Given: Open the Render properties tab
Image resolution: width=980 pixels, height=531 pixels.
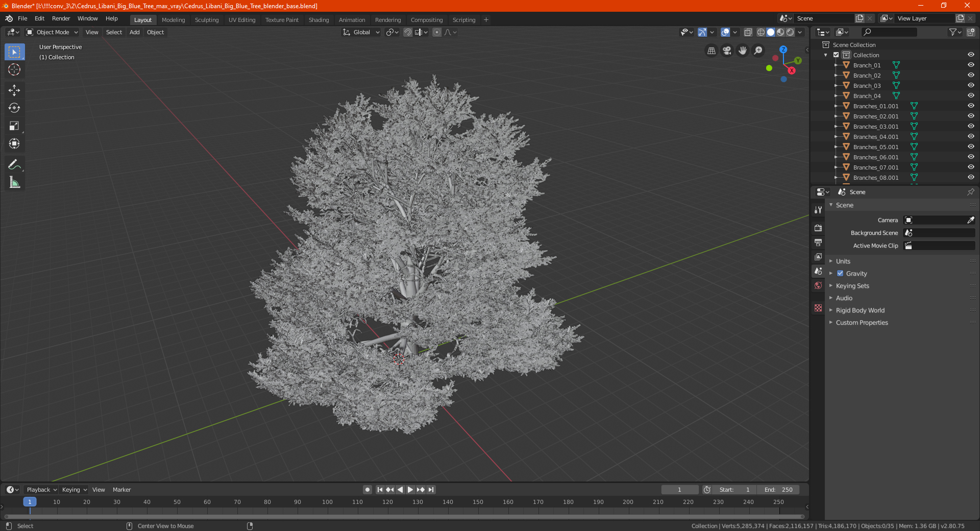Looking at the screenshot, I should 818,228.
